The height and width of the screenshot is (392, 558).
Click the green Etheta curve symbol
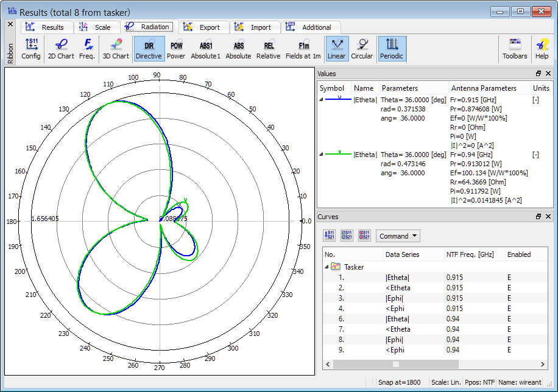click(339, 155)
